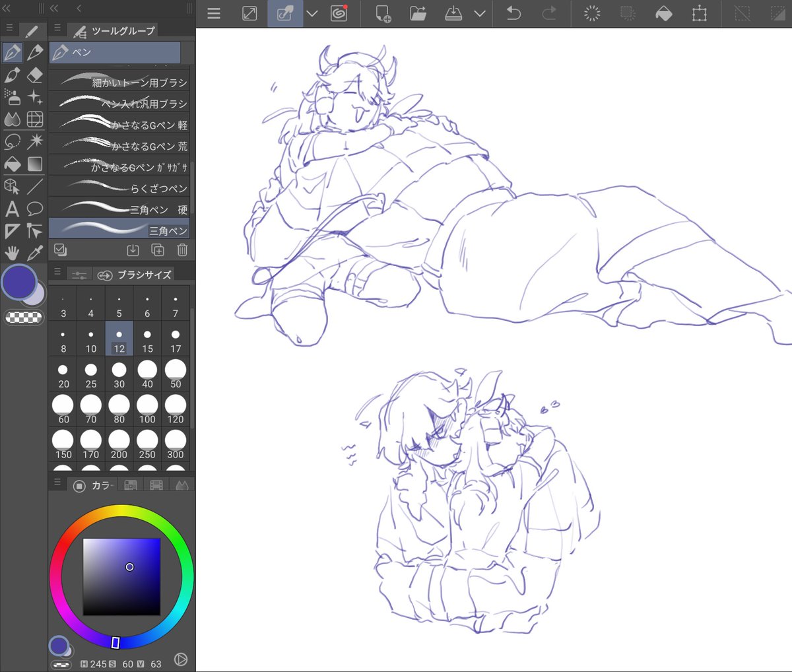
Task: Choose brush size 12
Action: (119, 339)
